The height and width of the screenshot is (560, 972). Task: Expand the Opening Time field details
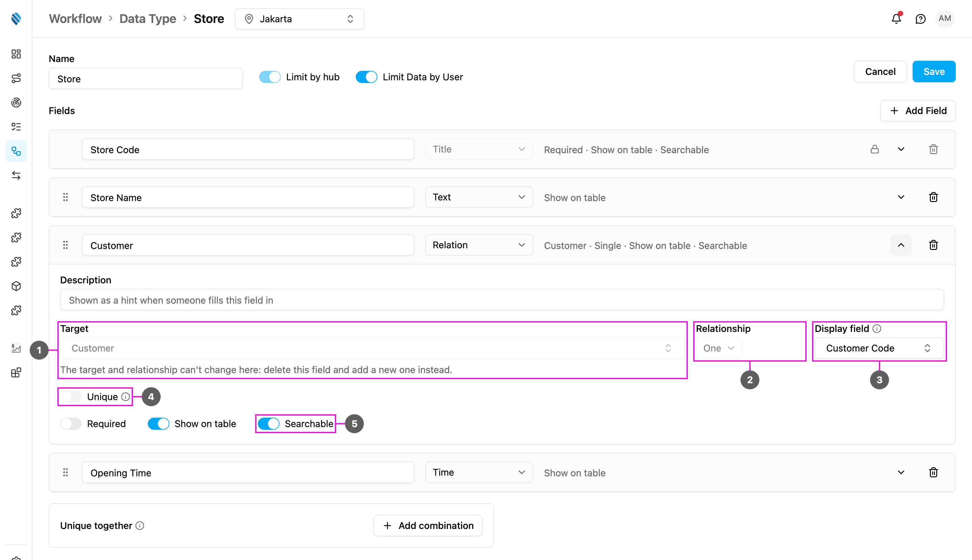click(901, 472)
